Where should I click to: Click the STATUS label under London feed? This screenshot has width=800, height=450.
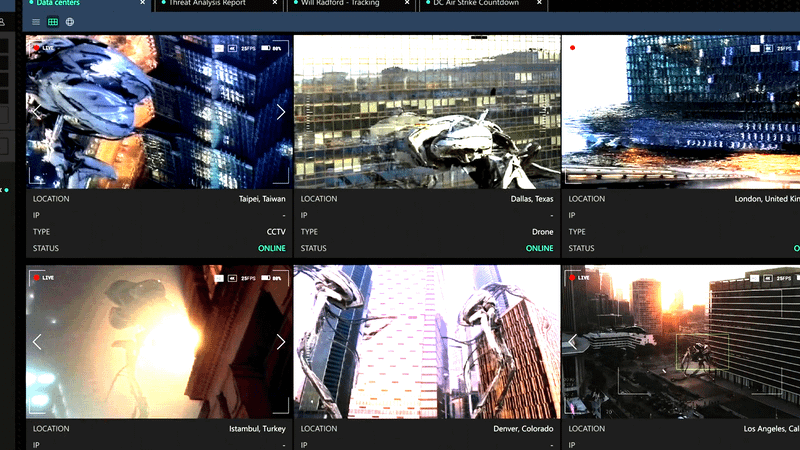click(582, 248)
